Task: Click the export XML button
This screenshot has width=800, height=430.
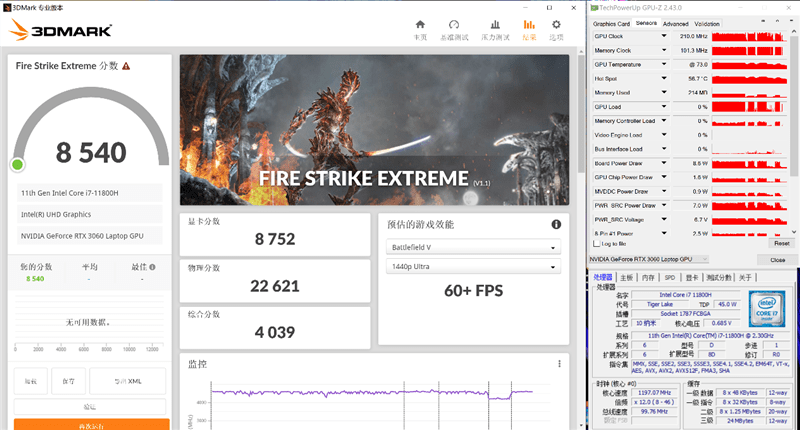Action: pyautogui.click(x=128, y=381)
